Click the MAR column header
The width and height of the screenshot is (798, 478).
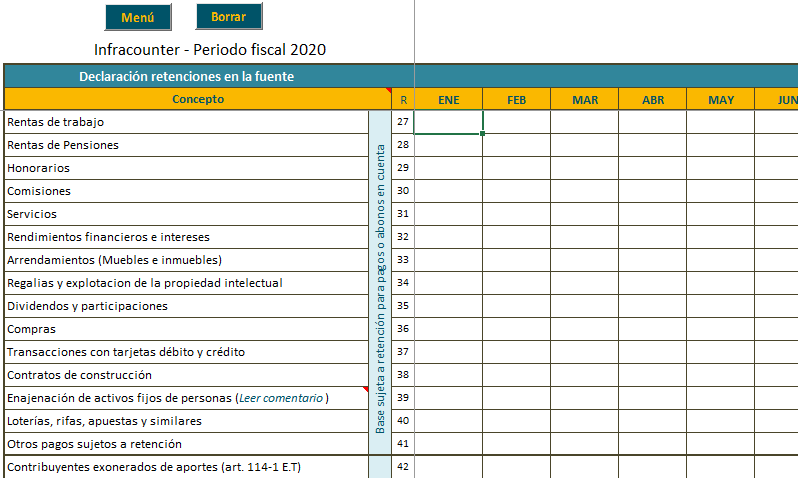584,99
